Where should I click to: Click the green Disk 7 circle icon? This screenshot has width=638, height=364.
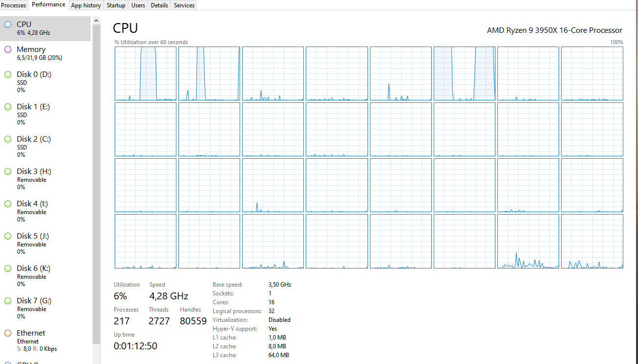pyautogui.click(x=8, y=301)
